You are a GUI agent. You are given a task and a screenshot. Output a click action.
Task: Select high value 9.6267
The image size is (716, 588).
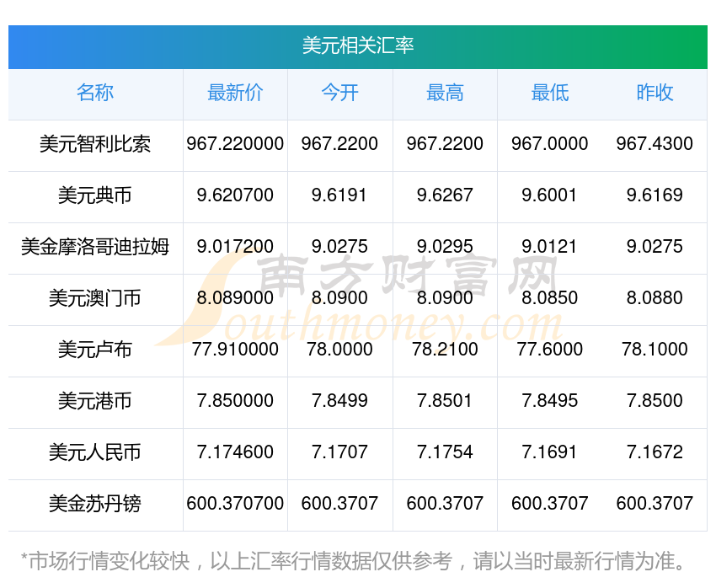pyautogui.click(x=445, y=195)
